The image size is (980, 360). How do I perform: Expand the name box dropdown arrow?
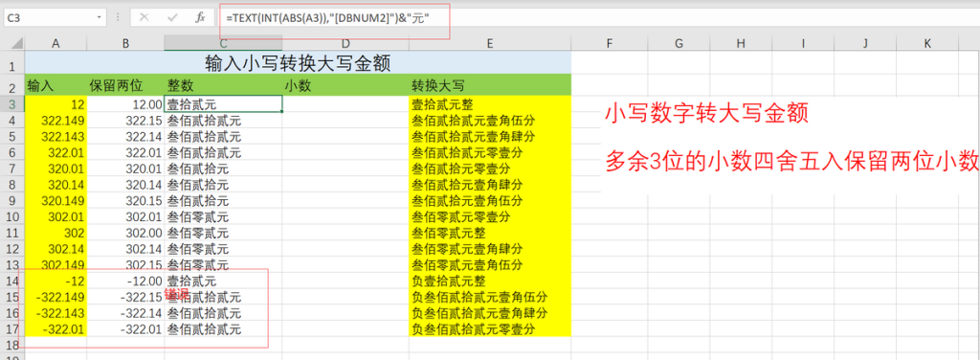[99, 17]
